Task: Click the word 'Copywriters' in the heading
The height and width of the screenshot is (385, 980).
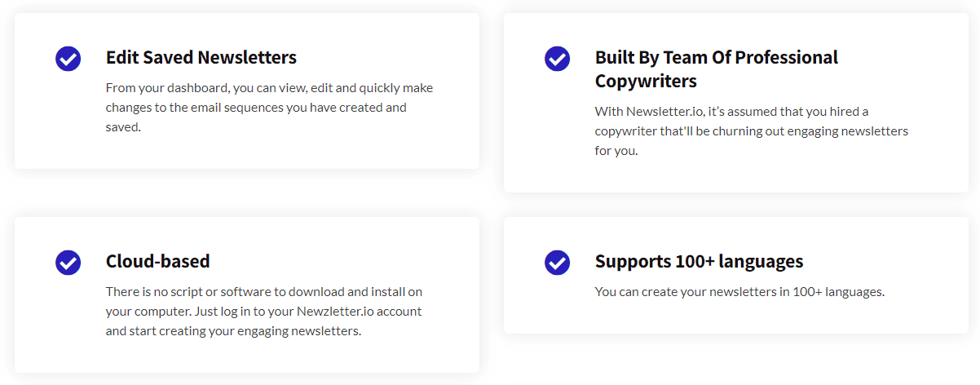Action: (x=646, y=82)
